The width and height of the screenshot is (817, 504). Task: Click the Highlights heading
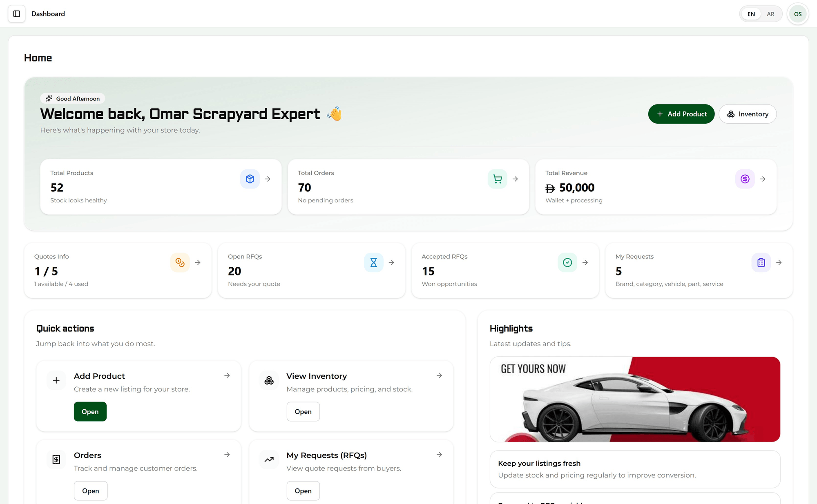pyautogui.click(x=511, y=329)
